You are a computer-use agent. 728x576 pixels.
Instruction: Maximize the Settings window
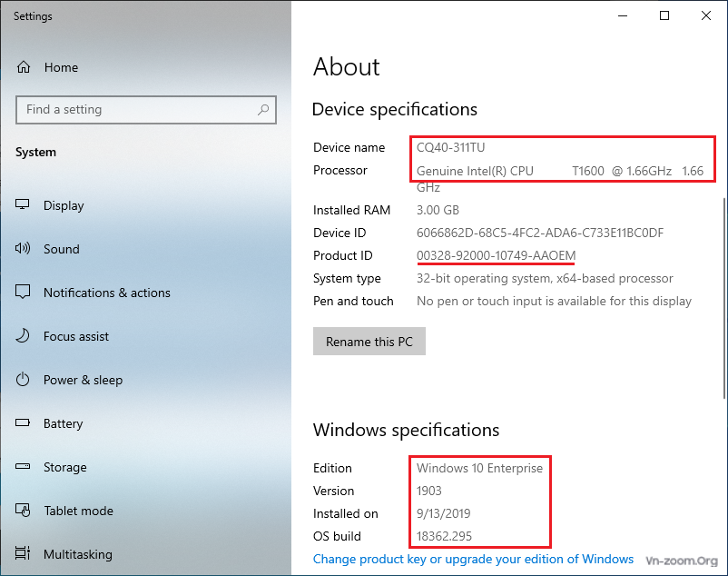[x=664, y=15]
